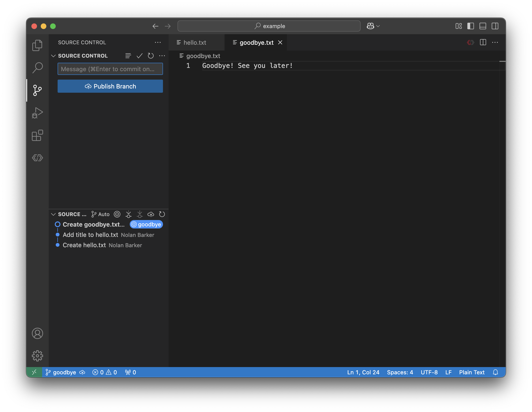Toggle the bottom panel visibility
This screenshot has height=412, width=532.
pyautogui.click(x=483, y=26)
